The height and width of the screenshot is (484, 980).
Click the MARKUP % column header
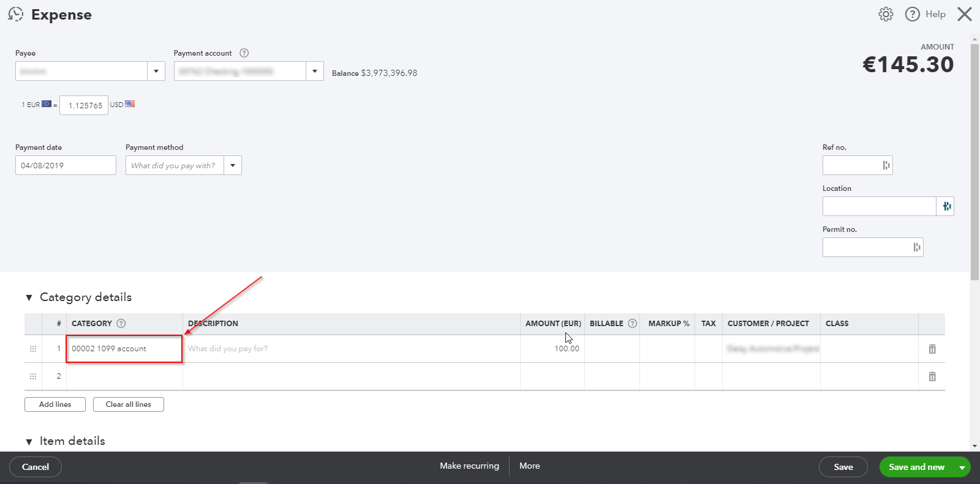click(669, 323)
